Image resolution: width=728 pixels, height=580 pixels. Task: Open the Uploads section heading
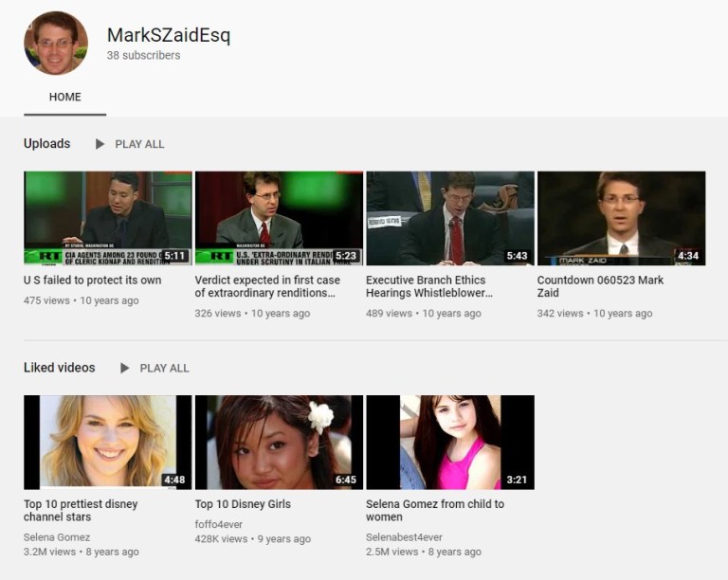(x=47, y=144)
